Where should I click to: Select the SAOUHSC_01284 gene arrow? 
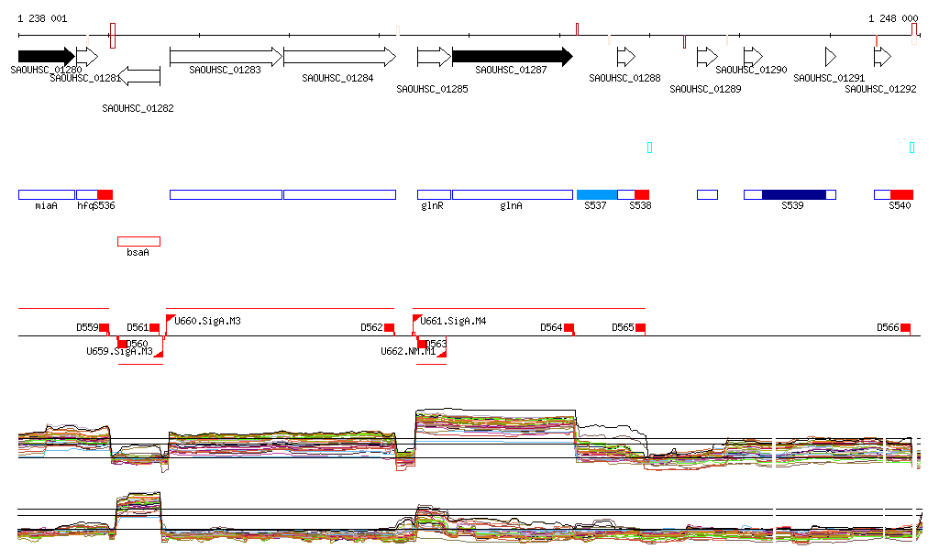click(x=340, y=57)
